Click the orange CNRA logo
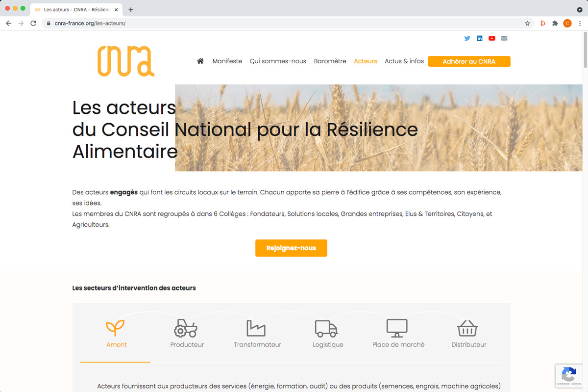This screenshot has width=588, height=392. click(125, 60)
